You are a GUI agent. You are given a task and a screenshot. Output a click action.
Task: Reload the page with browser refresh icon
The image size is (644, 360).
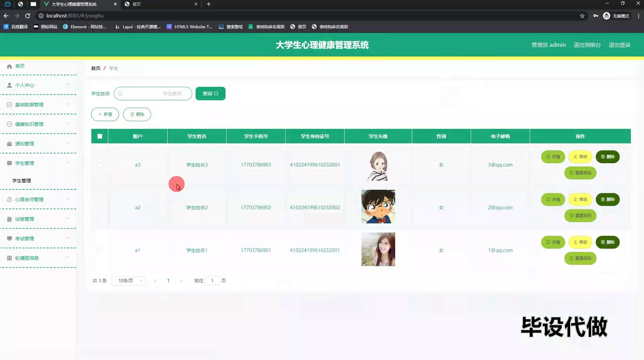28,16
